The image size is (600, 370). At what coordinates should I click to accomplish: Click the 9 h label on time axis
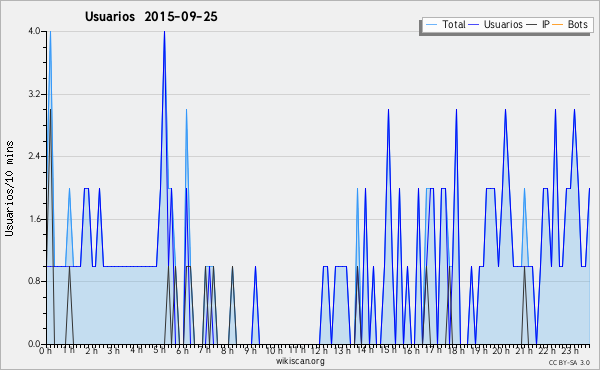[251, 351]
